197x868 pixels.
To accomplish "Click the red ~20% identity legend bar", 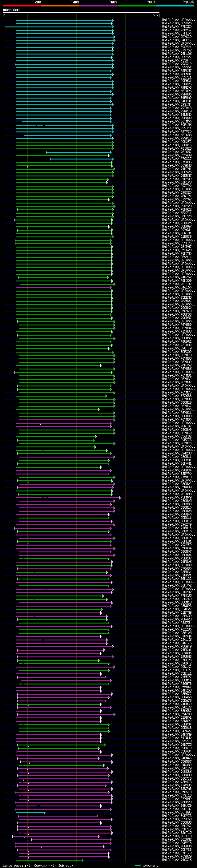I will point(22,6).
